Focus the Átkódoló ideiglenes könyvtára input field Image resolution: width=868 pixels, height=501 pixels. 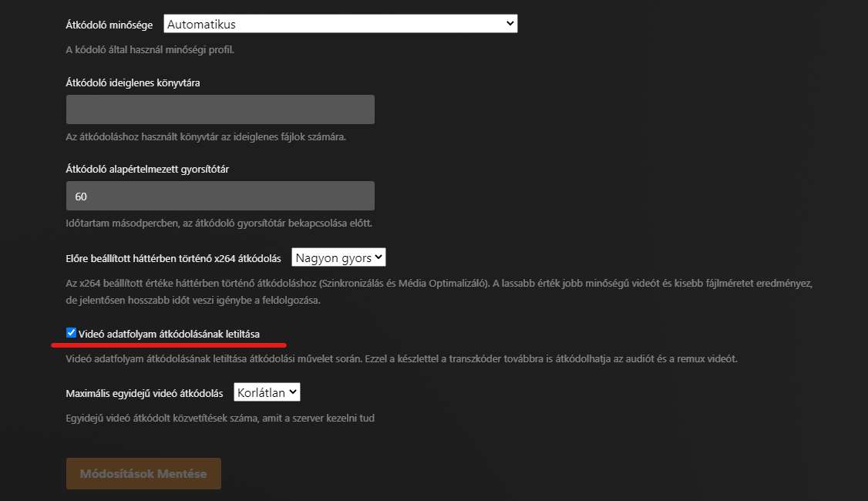[220, 109]
